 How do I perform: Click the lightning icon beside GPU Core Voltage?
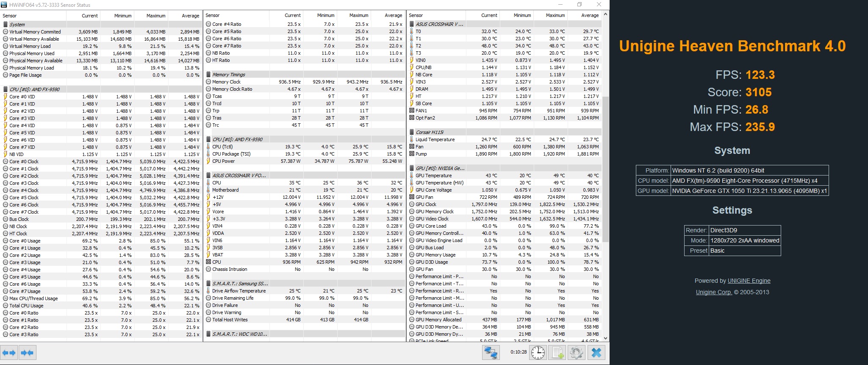412,190
